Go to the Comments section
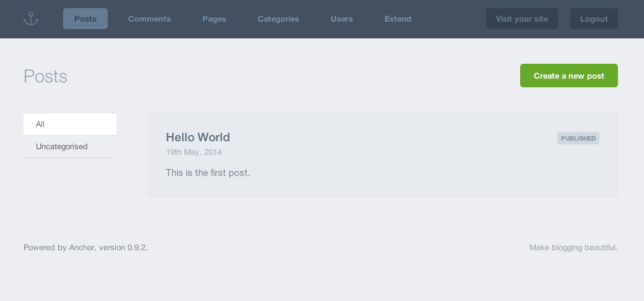 [x=149, y=19]
